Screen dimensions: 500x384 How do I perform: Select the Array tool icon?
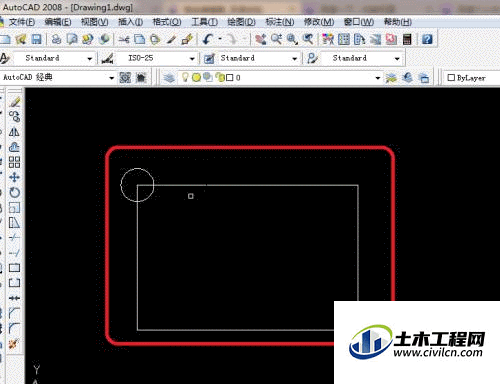[14, 162]
